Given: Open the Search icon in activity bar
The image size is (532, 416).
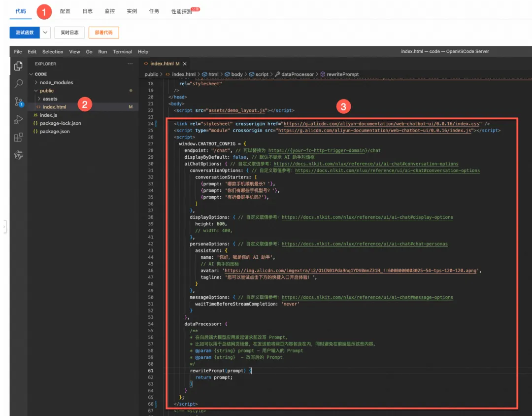Looking at the screenshot, I should pyautogui.click(x=18, y=83).
